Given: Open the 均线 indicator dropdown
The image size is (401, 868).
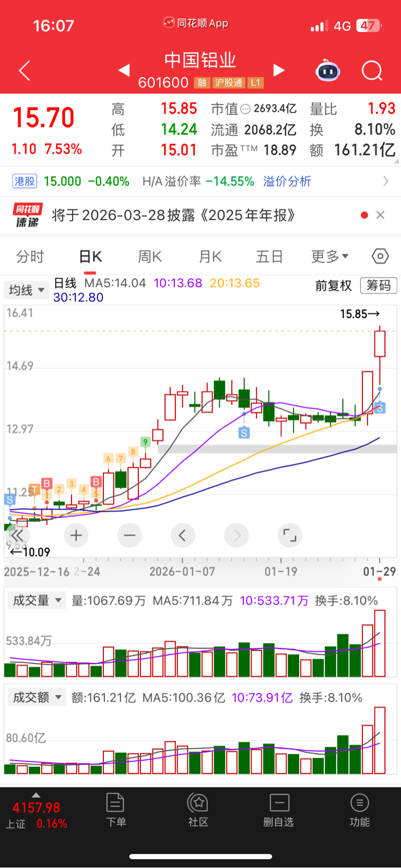Looking at the screenshot, I should [x=27, y=290].
